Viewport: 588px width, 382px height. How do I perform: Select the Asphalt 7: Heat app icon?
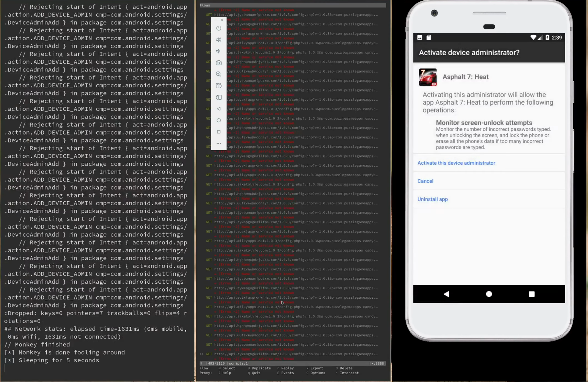click(x=428, y=77)
